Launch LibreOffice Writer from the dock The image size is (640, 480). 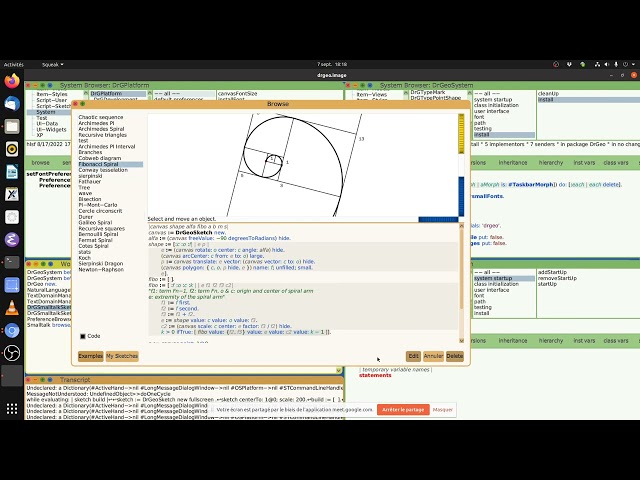pyautogui.click(x=12, y=172)
